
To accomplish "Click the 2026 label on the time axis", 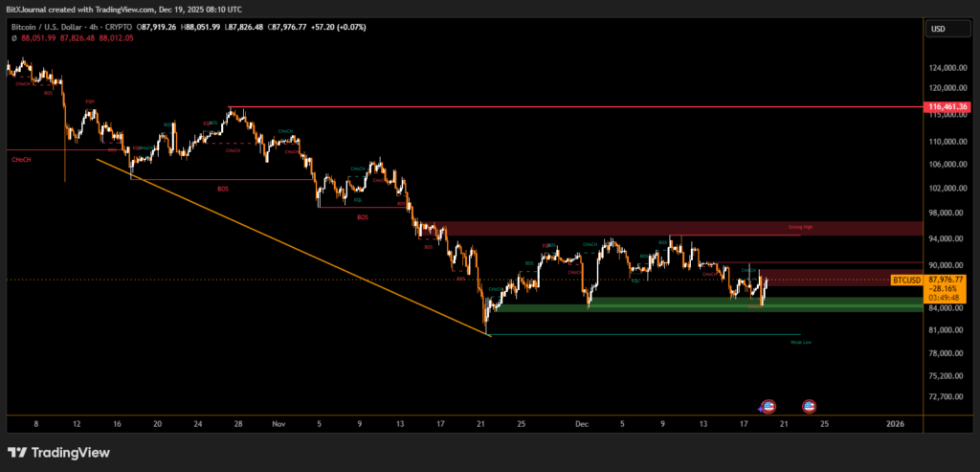I will pos(896,422).
